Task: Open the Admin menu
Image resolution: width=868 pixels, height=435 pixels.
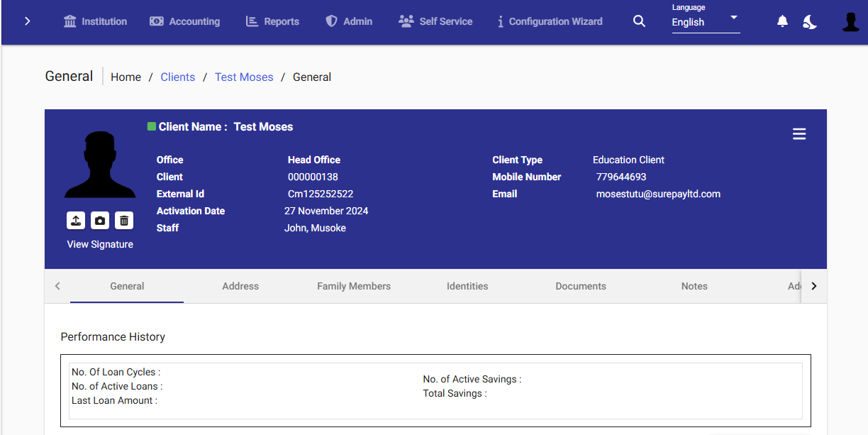Action: tap(349, 21)
